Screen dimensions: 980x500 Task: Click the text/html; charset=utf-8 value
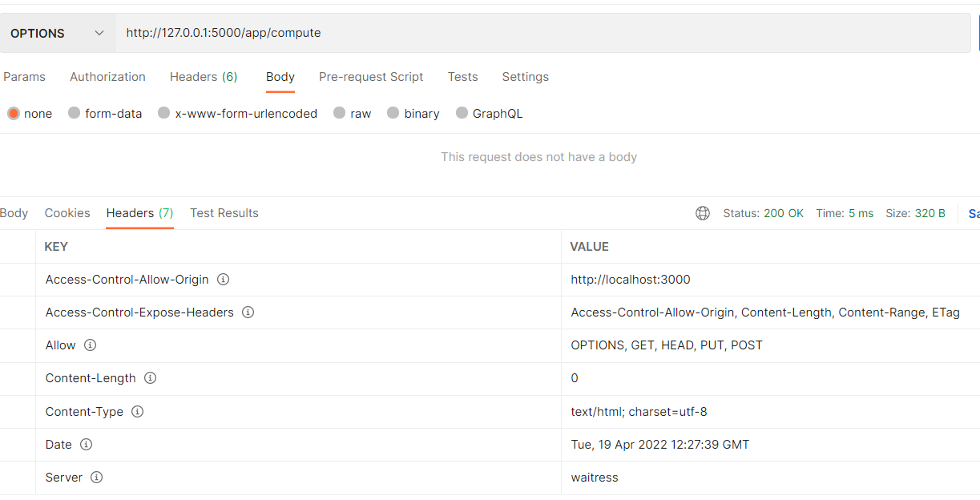coord(639,412)
